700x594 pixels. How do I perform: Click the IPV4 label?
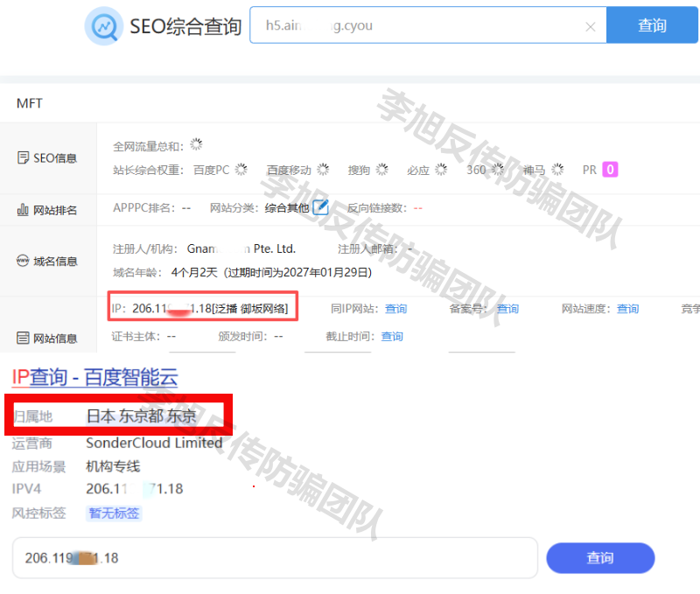pyautogui.click(x=26, y=489)
